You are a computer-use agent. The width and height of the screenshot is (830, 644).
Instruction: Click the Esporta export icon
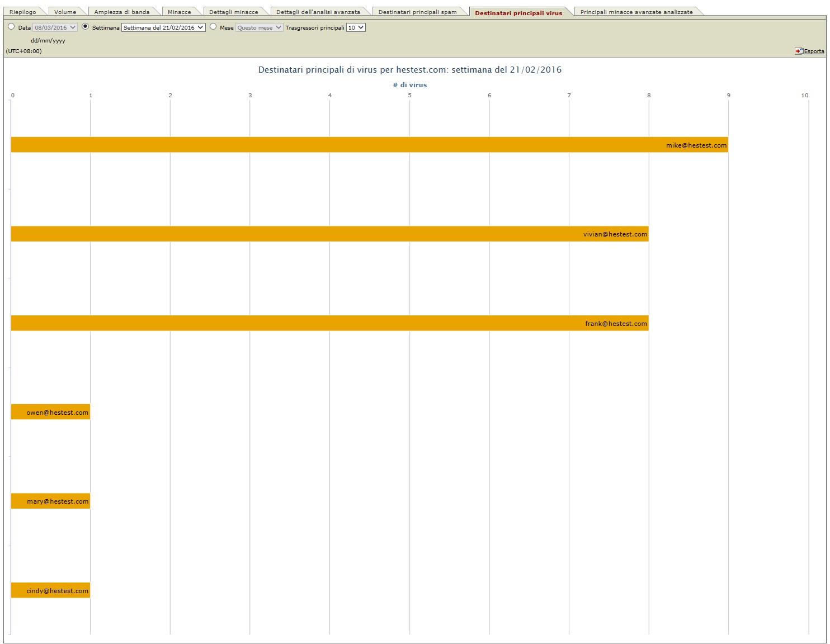coord(799,51)
